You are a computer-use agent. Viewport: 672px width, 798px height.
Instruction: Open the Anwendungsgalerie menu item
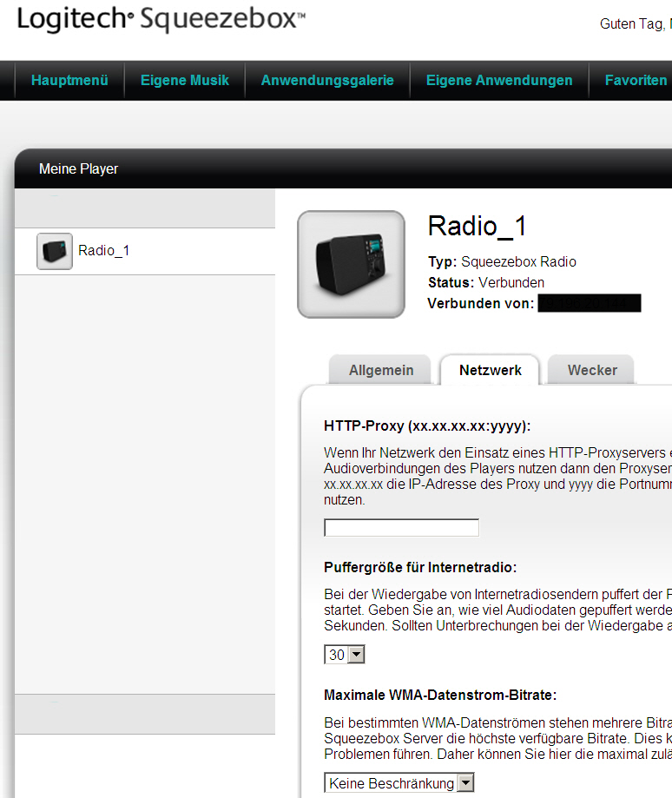coord(327,80)
